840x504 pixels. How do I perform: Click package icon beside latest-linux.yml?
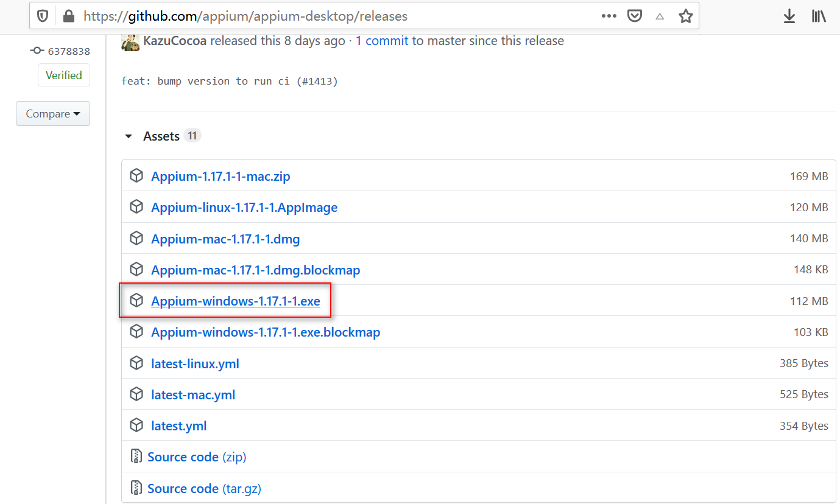[x=136, y=363]
